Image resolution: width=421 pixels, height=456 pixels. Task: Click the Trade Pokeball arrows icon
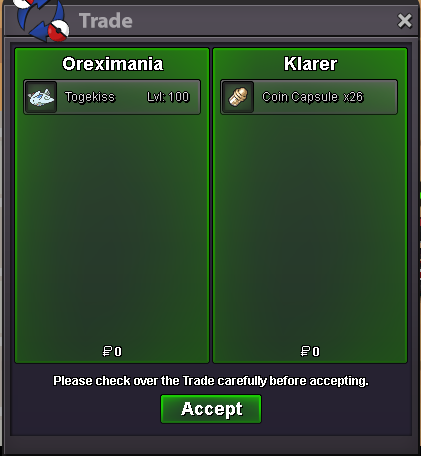point(42,20)
